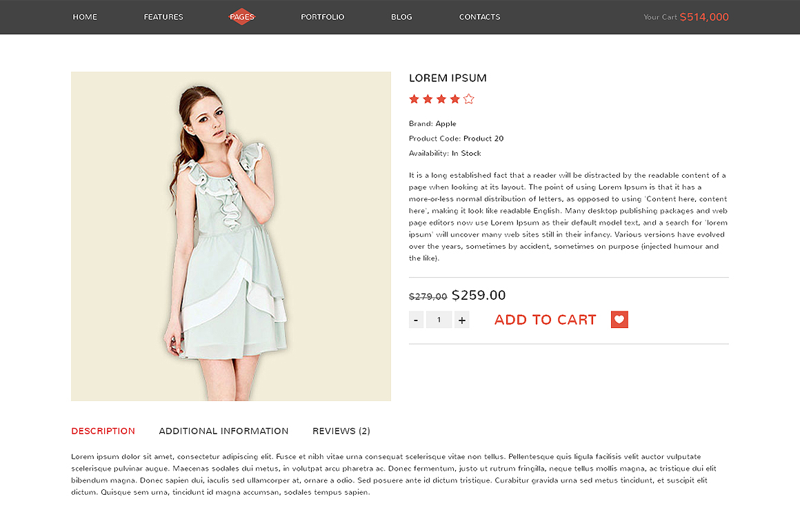
Task: Click the first red rating star
Action: (x=414, y=99)
